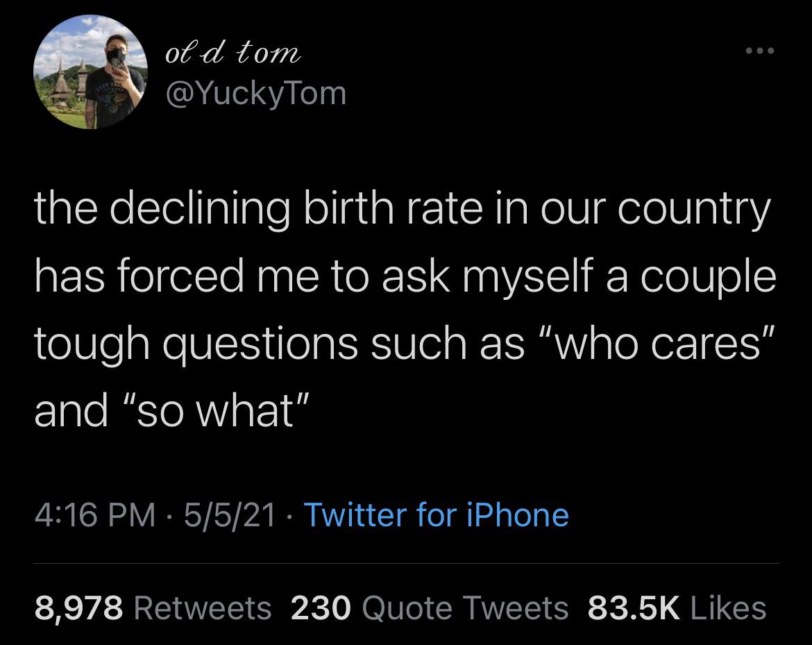Select the word Retweets label
Screen dimensions: 812x645
pyautogui.click(x=203, y=608)
